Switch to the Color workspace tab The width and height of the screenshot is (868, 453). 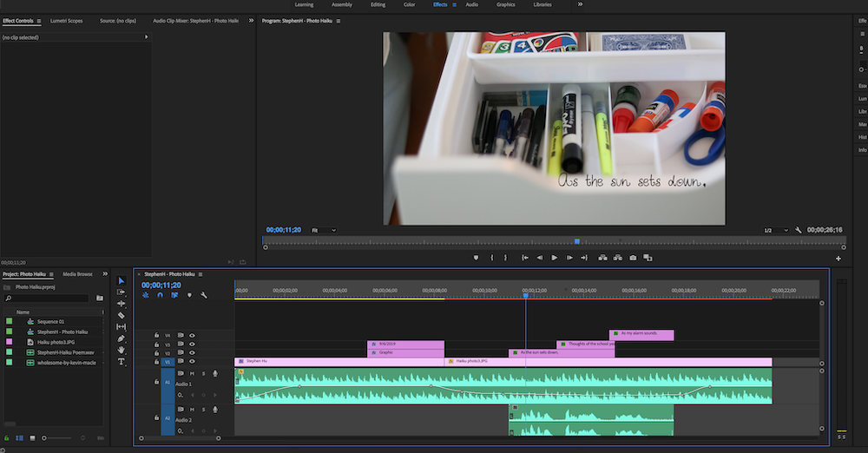click(409, 4)
